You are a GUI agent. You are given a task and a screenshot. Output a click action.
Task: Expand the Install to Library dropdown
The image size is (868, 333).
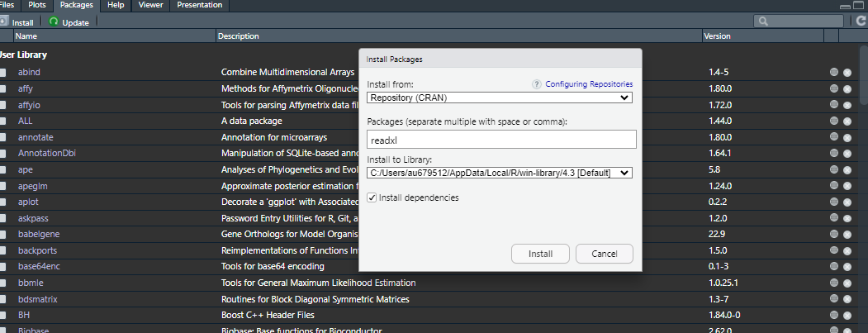[500, 173]
